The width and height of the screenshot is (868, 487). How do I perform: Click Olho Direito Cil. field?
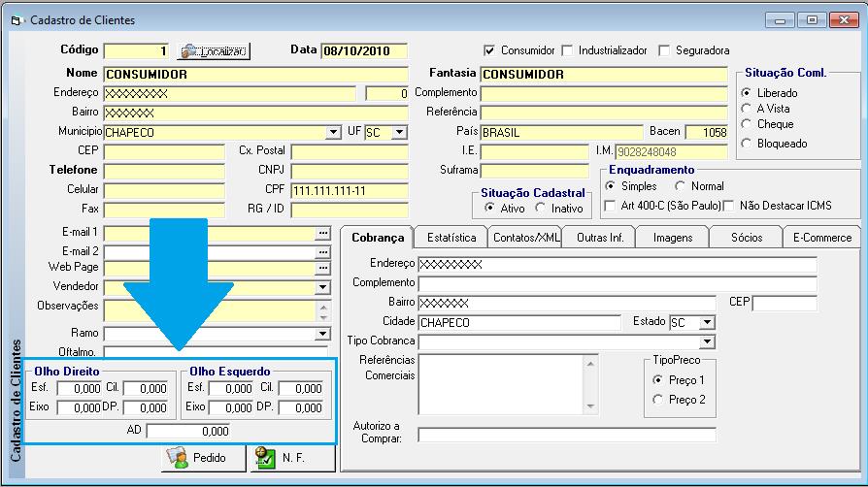pos(145,388)
